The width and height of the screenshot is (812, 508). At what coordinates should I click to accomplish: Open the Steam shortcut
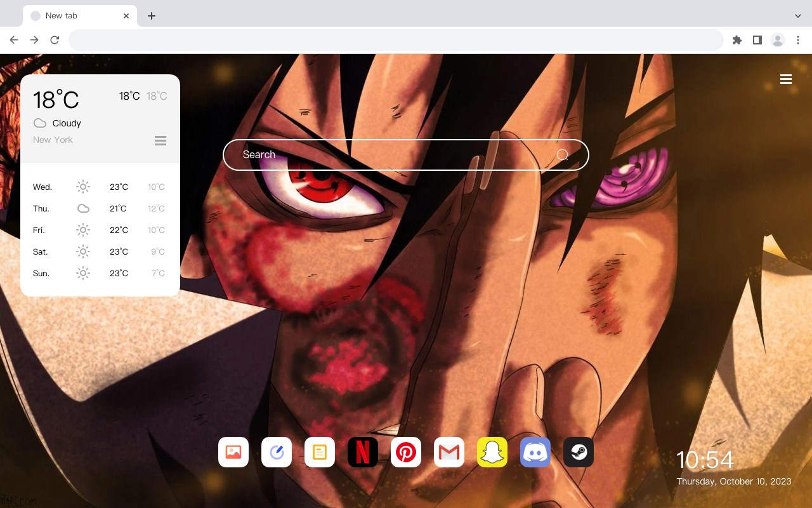point(579,452)
